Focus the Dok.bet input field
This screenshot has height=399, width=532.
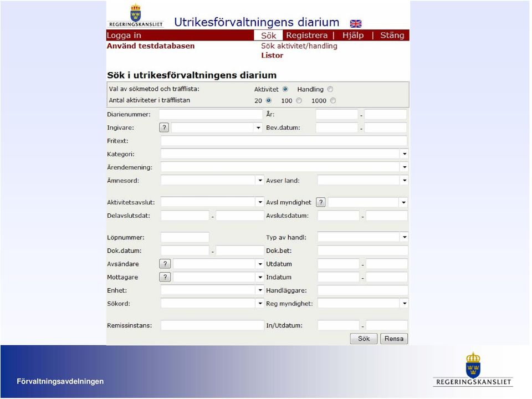pyautogui.click(x=362, y=250)
